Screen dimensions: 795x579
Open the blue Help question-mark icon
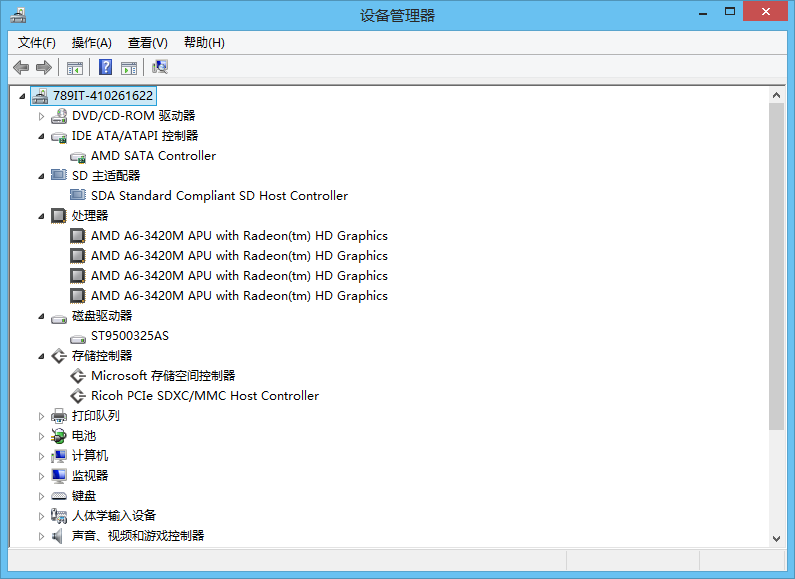(x=105, y=67)
